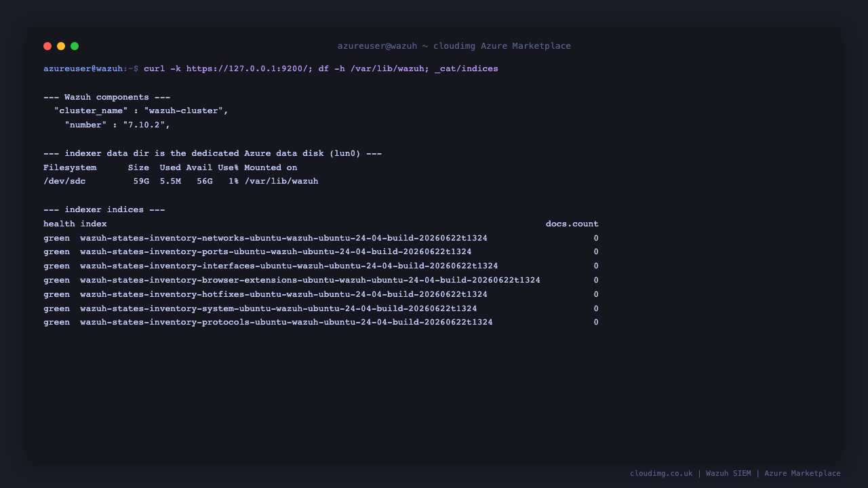868x488 pixels.
Task: Click the 'indexer data dir is the dedicated Azure data disk' line
Action: point(213,153)
